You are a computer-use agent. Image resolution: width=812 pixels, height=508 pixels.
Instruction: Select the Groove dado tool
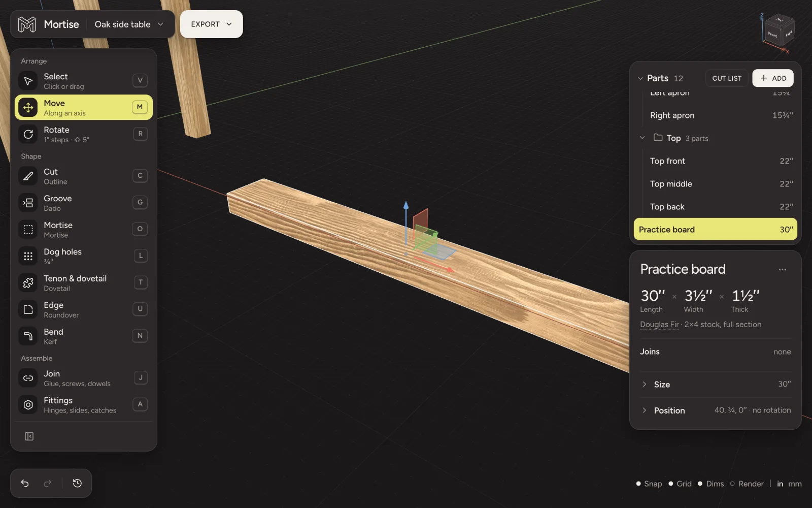point(84,203)
